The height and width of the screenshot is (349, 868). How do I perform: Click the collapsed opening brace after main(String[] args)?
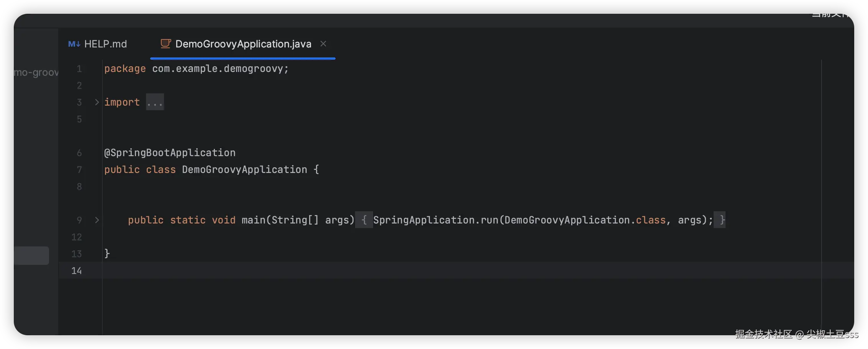[364, 220]
